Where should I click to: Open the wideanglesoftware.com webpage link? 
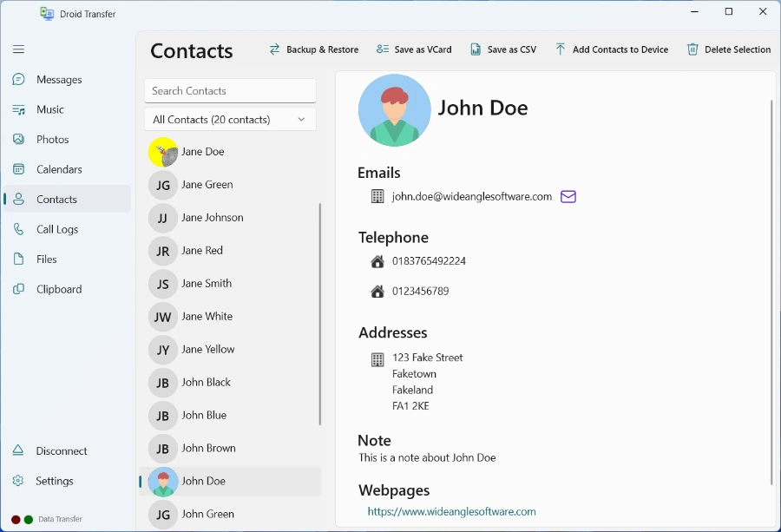tap(451, 512)
